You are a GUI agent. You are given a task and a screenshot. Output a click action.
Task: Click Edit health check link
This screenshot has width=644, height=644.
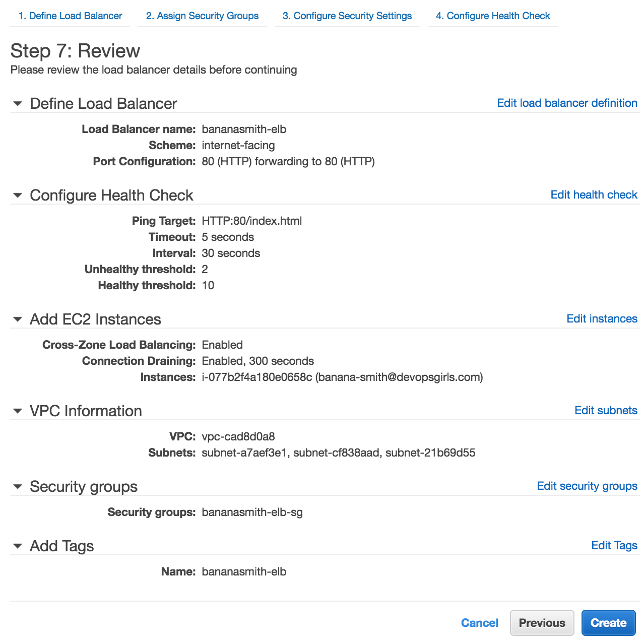[594, 195]
